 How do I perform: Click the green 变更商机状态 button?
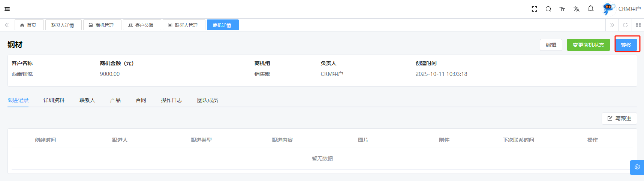tap(588, 45)
